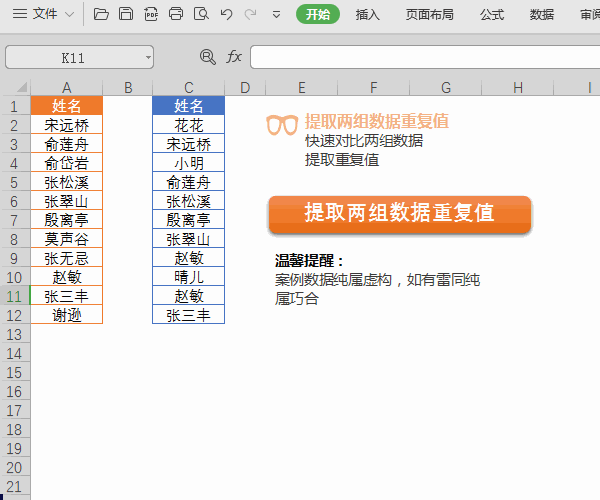Image resolution: width=600 pixels, height=500 pixels.
Task: Click 快速对比两组数据 text
Action: pyautogui.click(x=364, y=141)
